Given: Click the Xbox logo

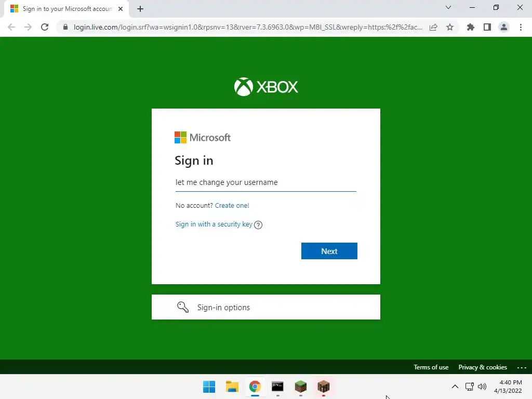Looking at the screenshot, I should tap(266, 87).
